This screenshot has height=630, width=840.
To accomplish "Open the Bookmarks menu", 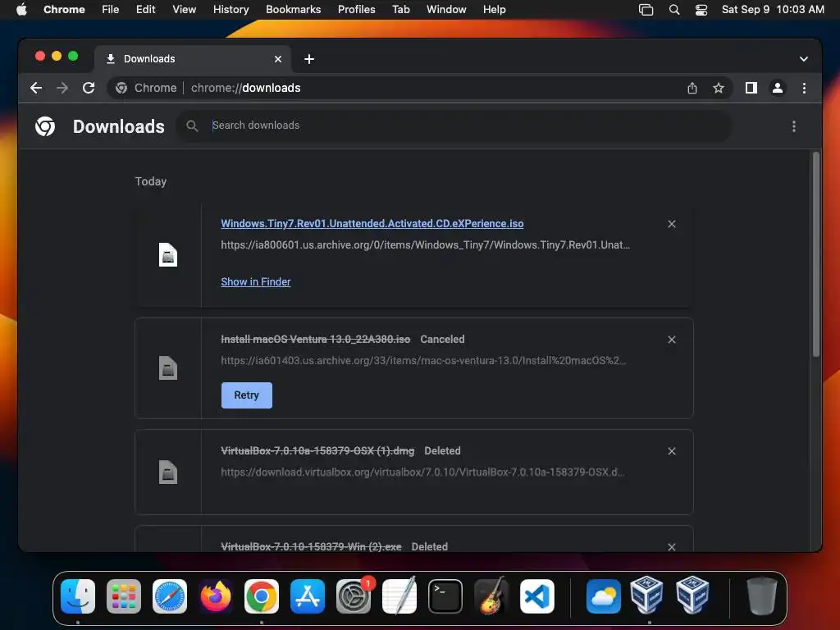I will coord(294,10).
